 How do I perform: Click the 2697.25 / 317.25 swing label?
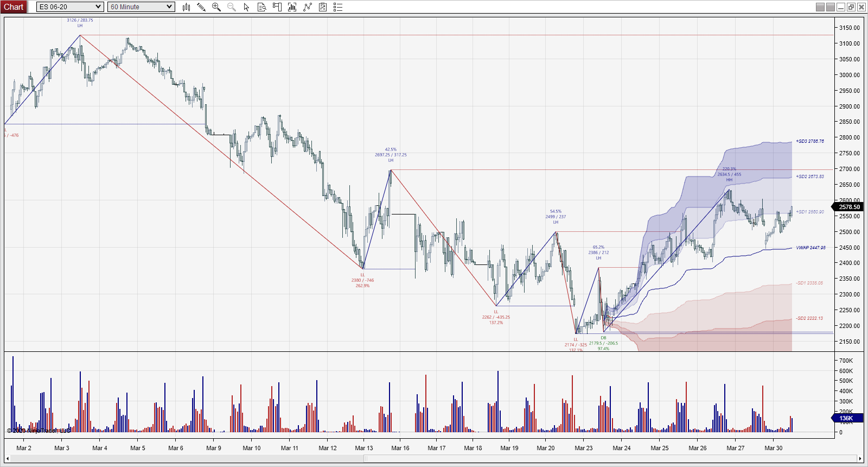click(391, 155)
